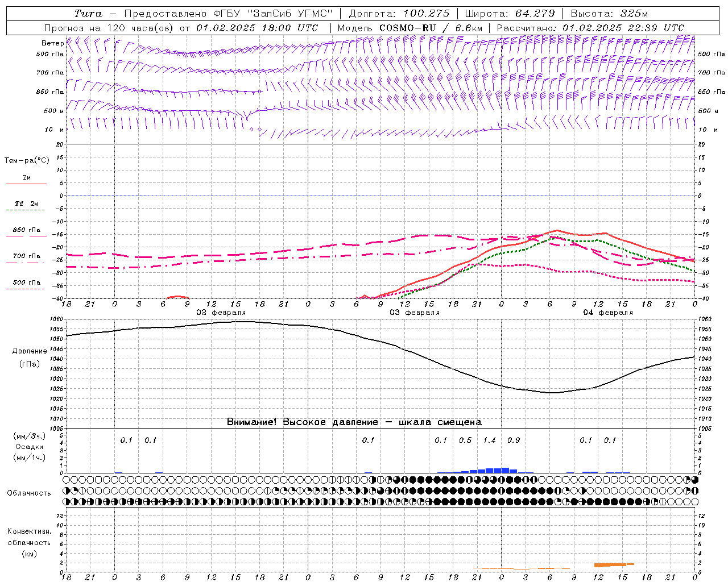Screen dimensions: 728x582
Task: Click the "Модель COSMO-RU / 6.6км" text
Action: [x=410, y=28]
